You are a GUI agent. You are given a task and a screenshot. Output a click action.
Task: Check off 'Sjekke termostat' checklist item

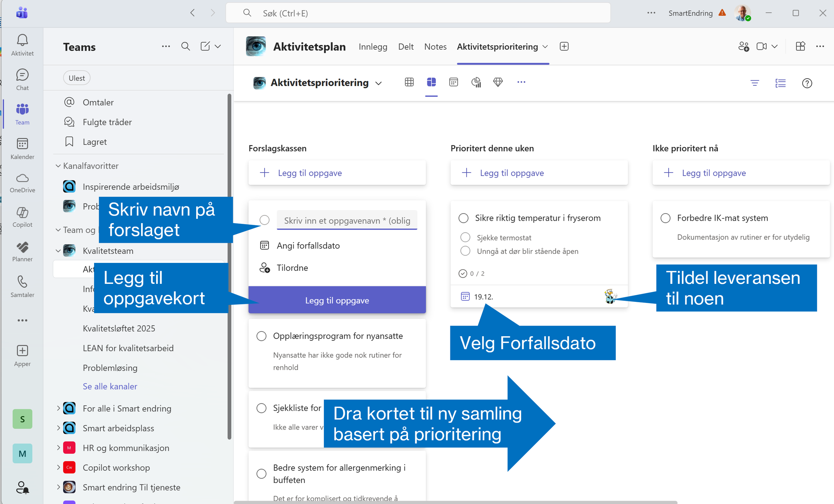(465, 237)
